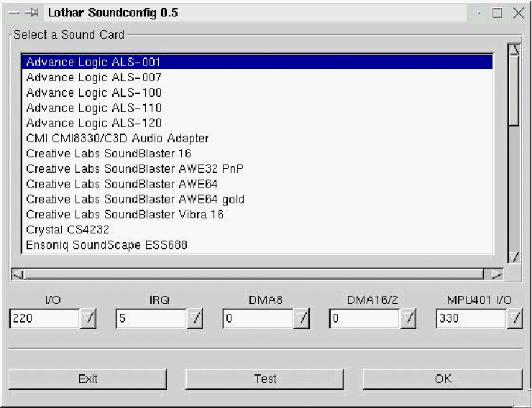This screenshot has height=408, width=532.
Task: Click the DMA8 value field
Action: click(x=258, y=318)
